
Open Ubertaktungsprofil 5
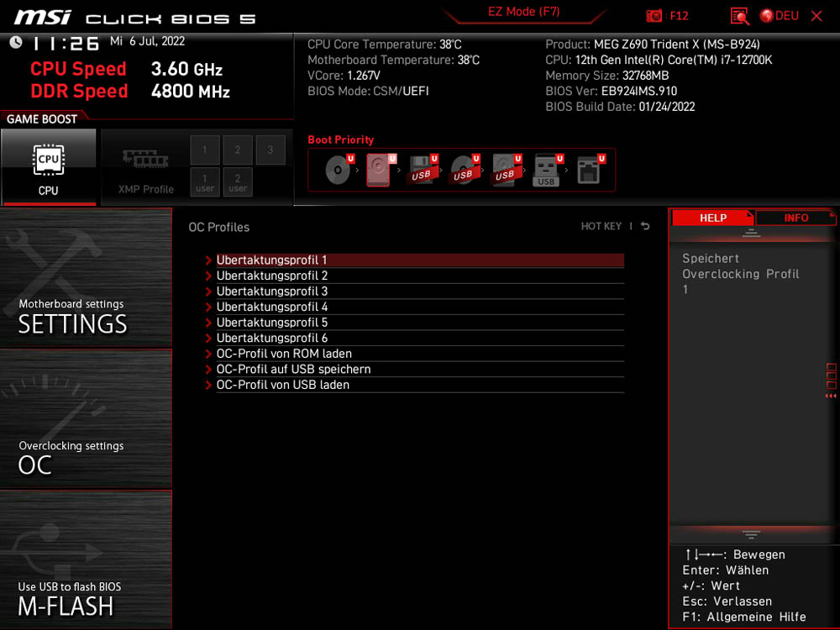point(420,322)
